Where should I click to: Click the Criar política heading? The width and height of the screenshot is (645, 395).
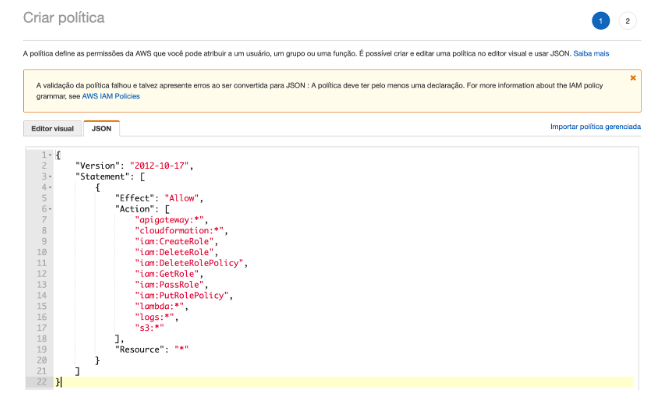[64, 18]
